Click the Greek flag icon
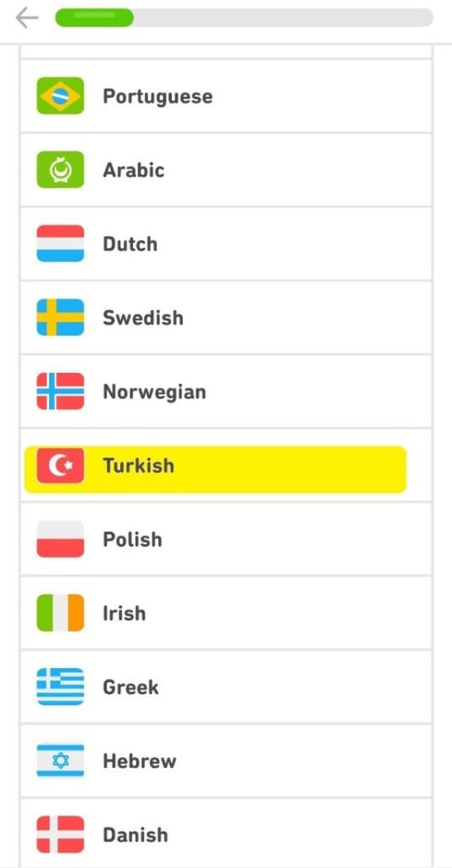The height and width of the screenshot is (868, 452). pos(60,687)
